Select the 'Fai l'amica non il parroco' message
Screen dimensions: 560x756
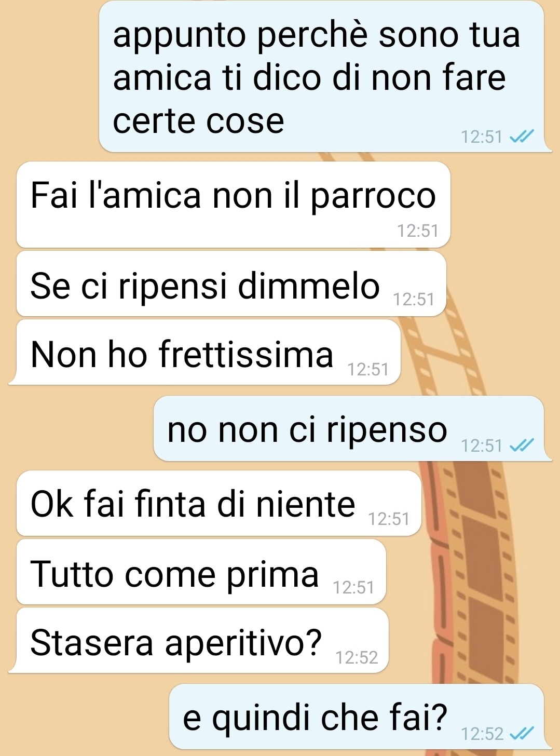point(233,205)
